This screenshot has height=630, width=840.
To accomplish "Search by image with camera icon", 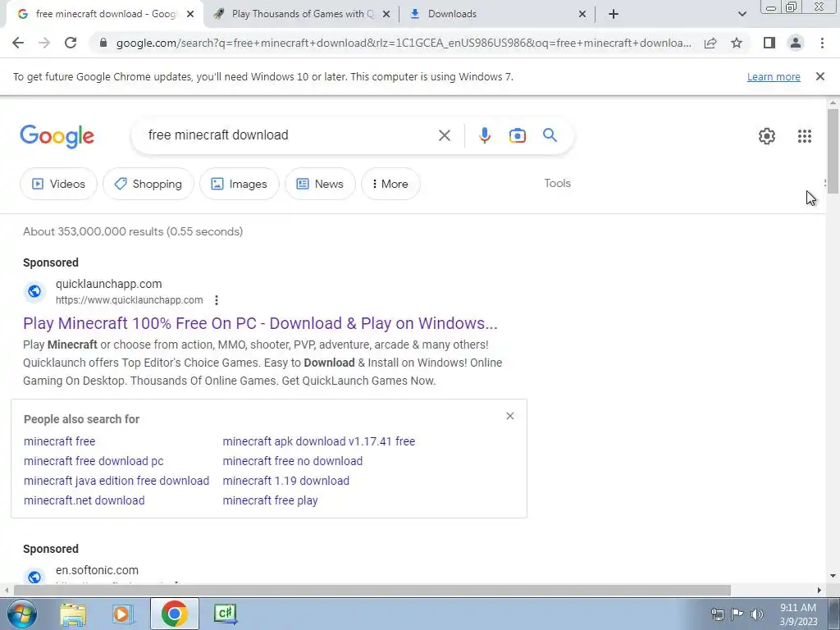I will click(517, 135).
